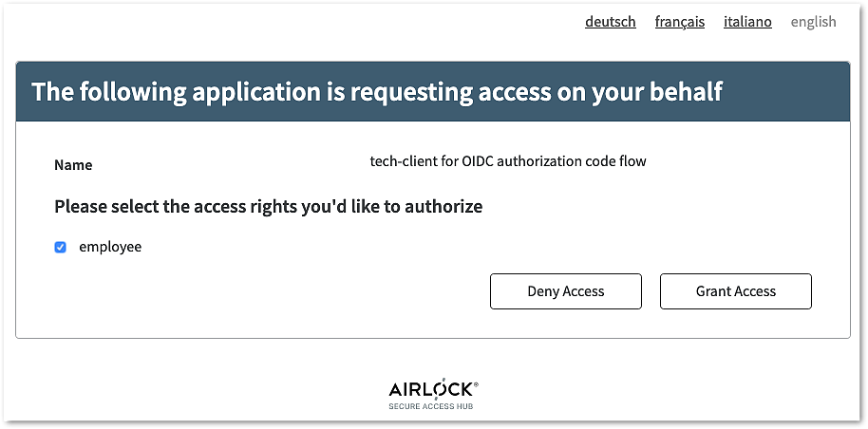Screen dimensions: 868x429
Task: Switch language to français
Action: [x=679, y=22]
